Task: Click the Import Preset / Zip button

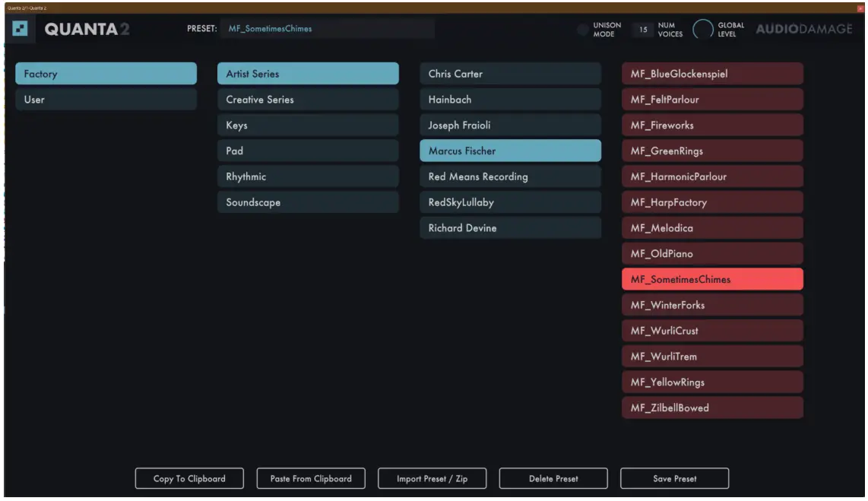Action: tap(432, 478)
